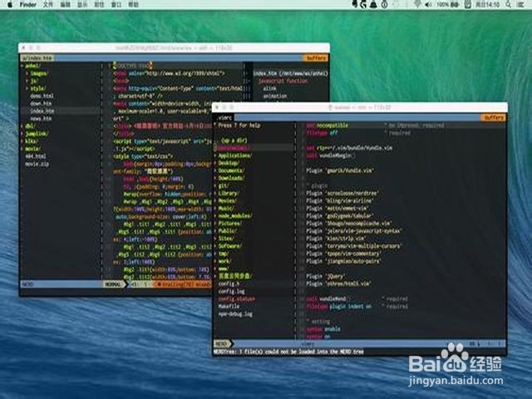The width and height of the screenshot is (532, 399).
Task: Select the Sites/ directory
Action: point(225,239)
